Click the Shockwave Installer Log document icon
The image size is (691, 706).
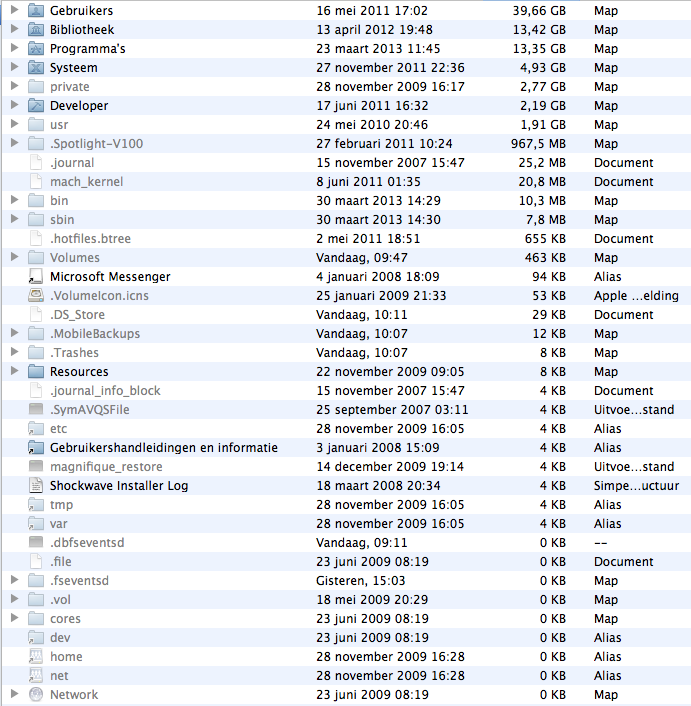tap(36, 485)
